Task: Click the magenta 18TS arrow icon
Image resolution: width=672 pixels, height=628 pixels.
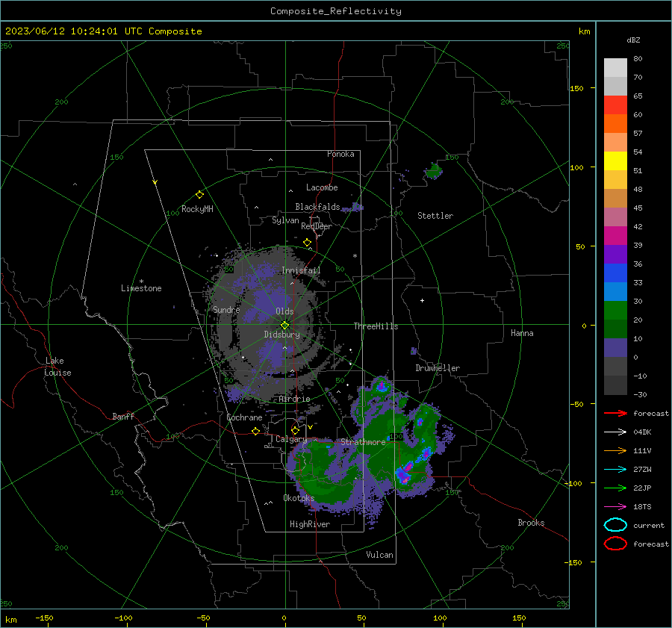Action: tap(615, 506)
